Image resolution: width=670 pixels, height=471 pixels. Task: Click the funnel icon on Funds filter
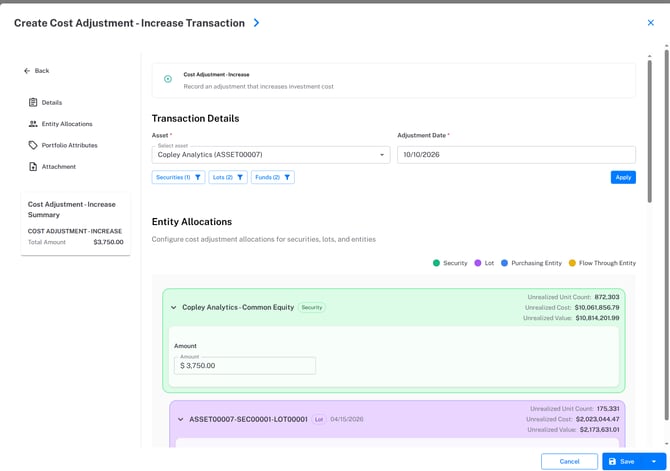pos(287,177)
